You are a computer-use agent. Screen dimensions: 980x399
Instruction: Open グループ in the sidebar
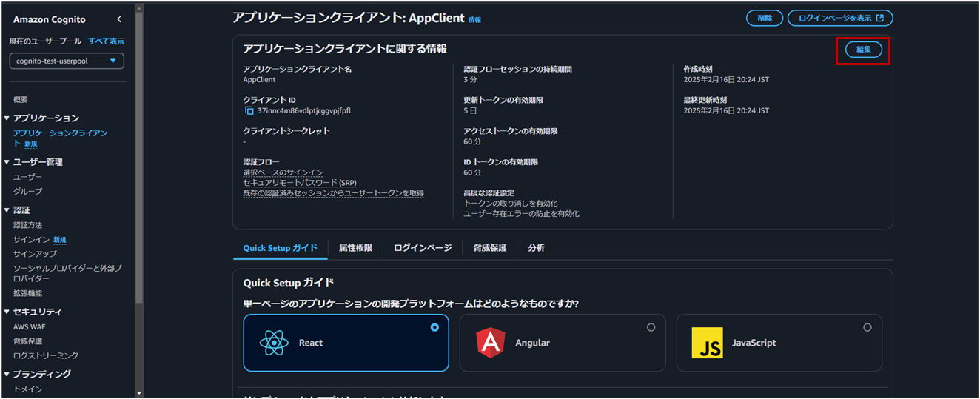coord(28,191)
